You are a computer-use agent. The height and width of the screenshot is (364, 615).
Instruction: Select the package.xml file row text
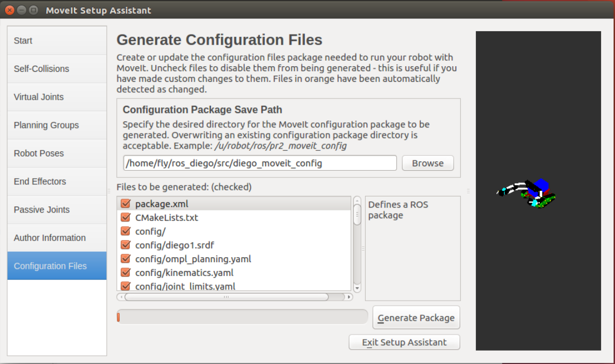(161, 204)
